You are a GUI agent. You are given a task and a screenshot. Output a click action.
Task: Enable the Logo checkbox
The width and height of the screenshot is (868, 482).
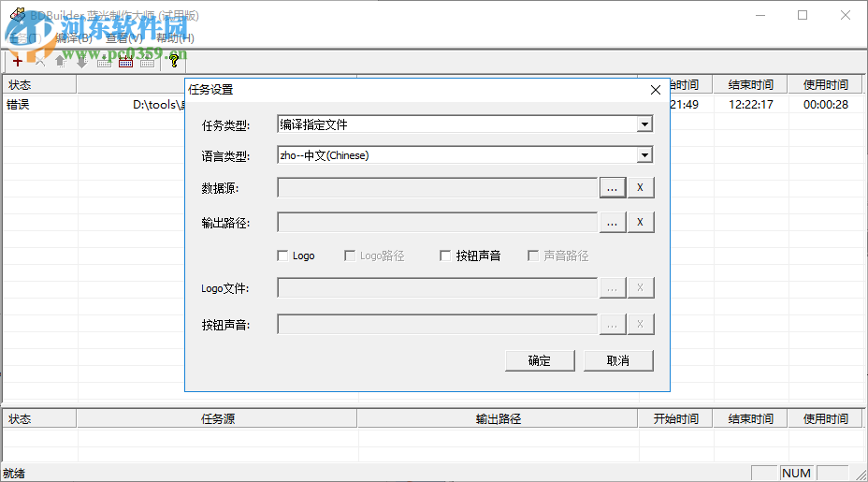click(282, 256)
